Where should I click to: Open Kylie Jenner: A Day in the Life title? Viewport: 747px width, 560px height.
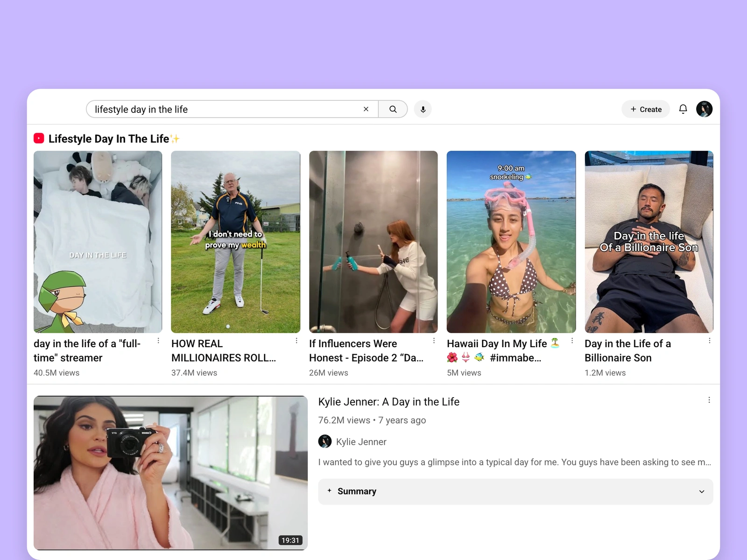pyautogui.click(x=389, y=402)
